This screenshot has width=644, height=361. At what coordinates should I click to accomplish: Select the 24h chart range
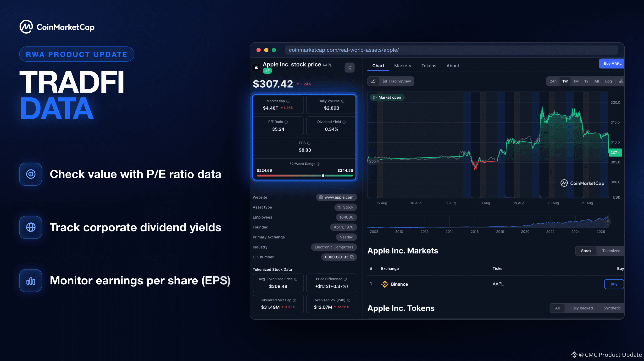(x=553, y=81)
